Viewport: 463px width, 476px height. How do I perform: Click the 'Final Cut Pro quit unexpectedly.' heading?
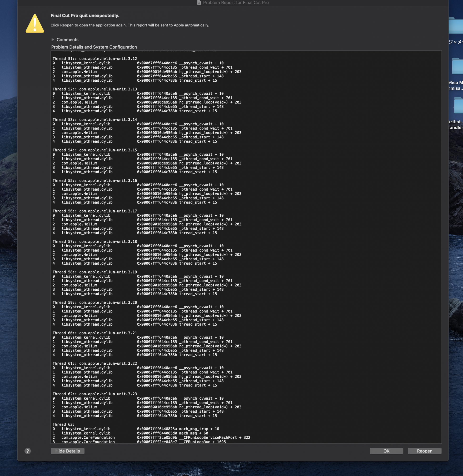coord(85,15)
